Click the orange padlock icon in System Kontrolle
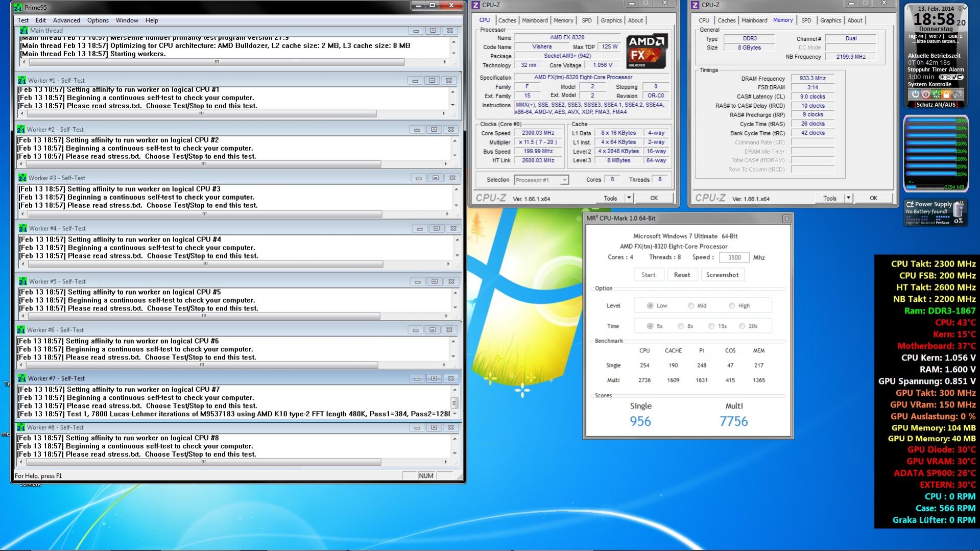The height and width of the screenshot is (551, 980). (946, 94)
